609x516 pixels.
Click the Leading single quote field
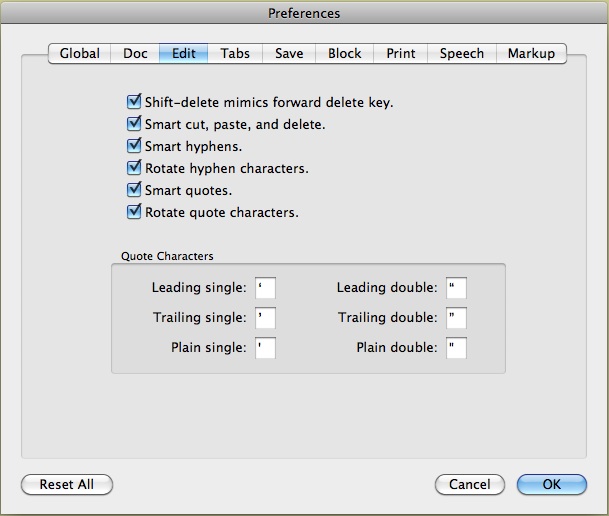265,288
